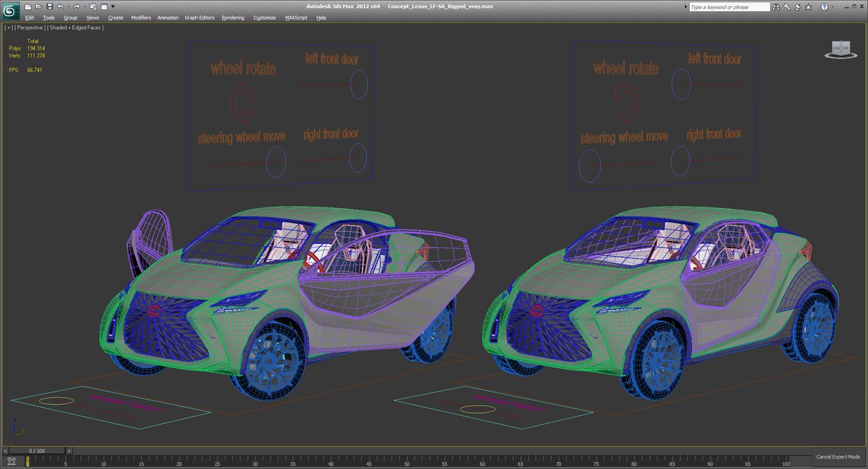Click right panel 'steering wheel move' slider circle
Viewport: 868px width, 469px height.
coord(590,165)
